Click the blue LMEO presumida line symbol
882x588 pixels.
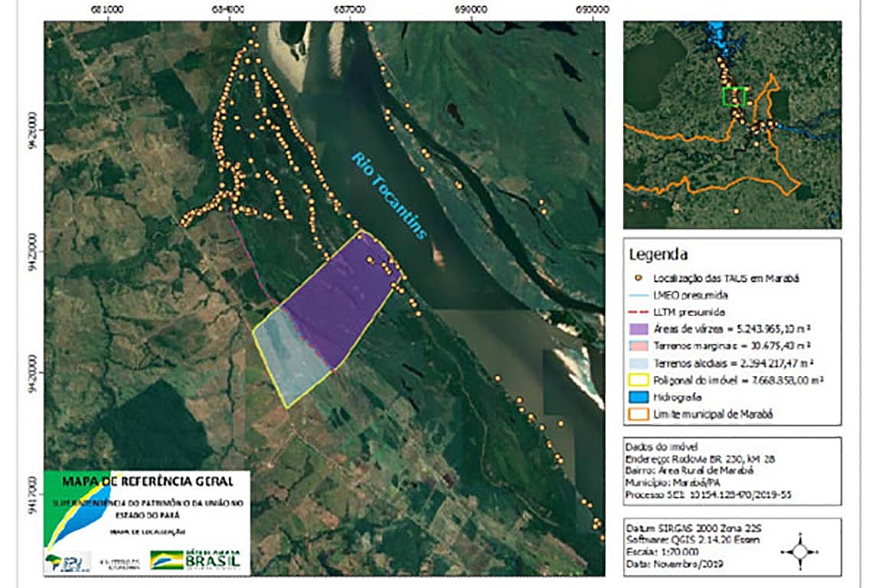639,295
